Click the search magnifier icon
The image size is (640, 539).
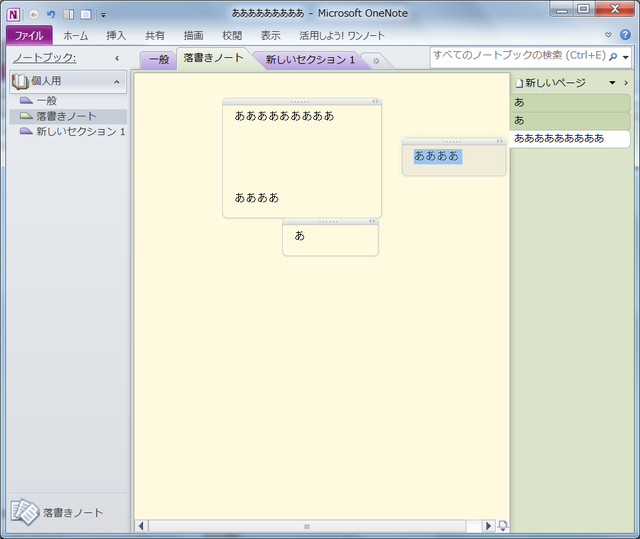click(x=613, y=57)
